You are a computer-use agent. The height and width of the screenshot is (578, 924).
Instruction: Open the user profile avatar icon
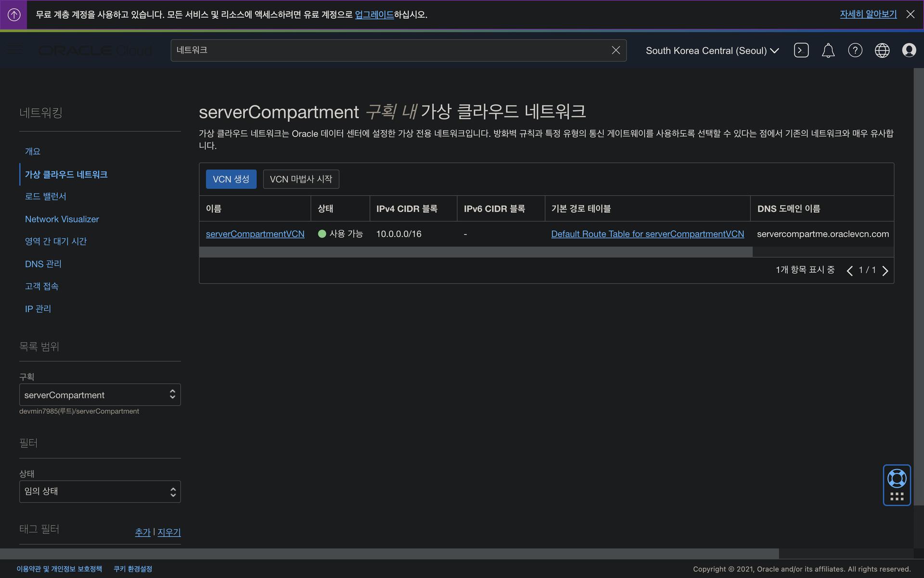tap(909, 50)
